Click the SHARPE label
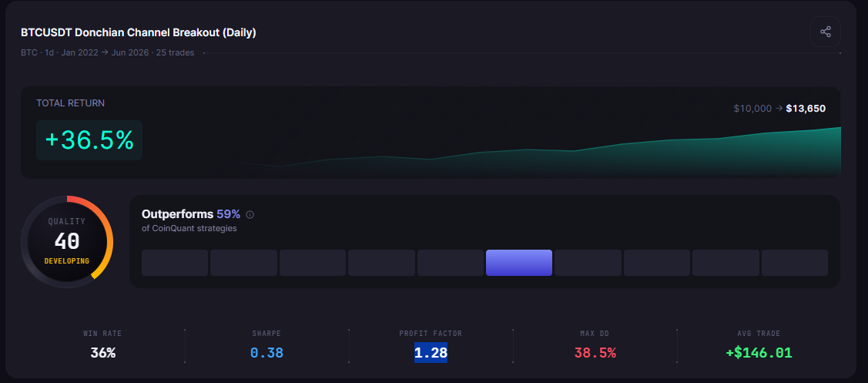The height and width of the screenshot is (383, 868). (x=266, y=334)
